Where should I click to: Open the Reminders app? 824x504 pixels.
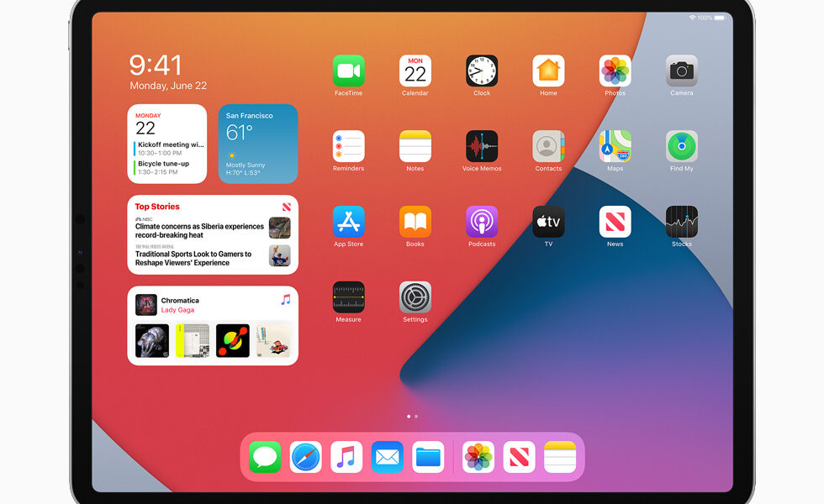tap(348, 146)
